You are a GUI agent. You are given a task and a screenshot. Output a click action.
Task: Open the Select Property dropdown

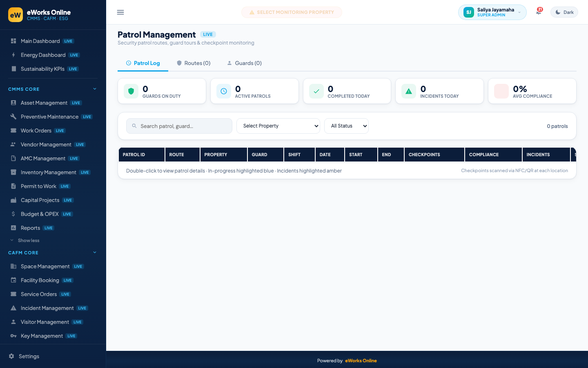coord(278,126)
